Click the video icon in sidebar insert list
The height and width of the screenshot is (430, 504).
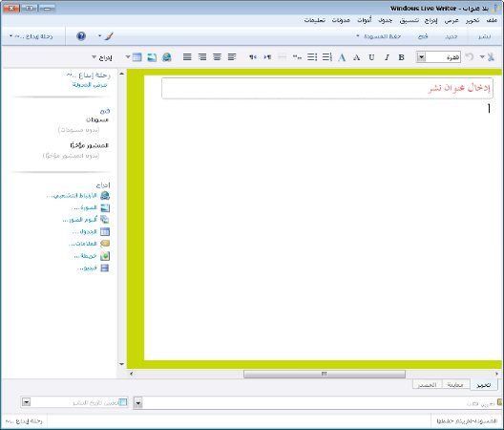click(105, 269)
